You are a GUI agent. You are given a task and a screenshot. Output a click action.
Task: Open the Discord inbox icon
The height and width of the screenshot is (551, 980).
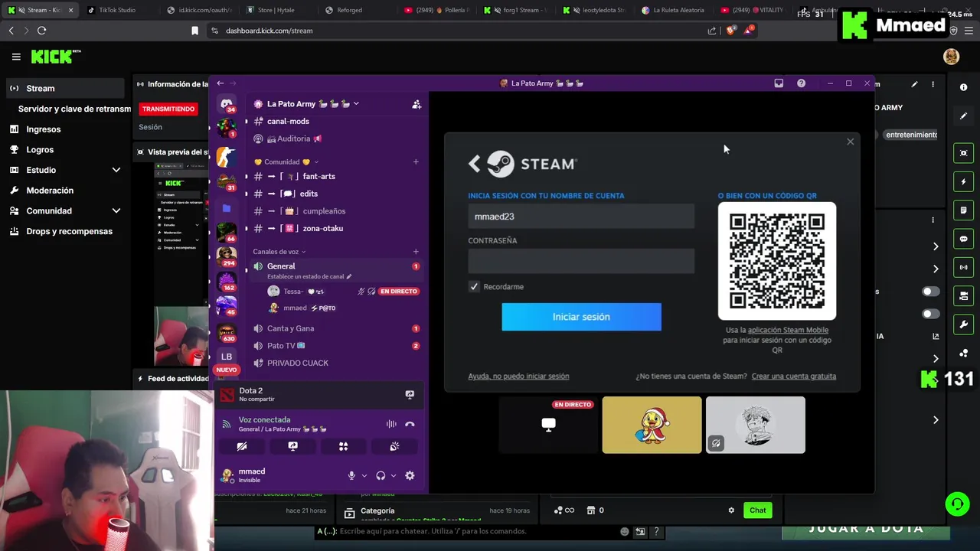point(779,83)
